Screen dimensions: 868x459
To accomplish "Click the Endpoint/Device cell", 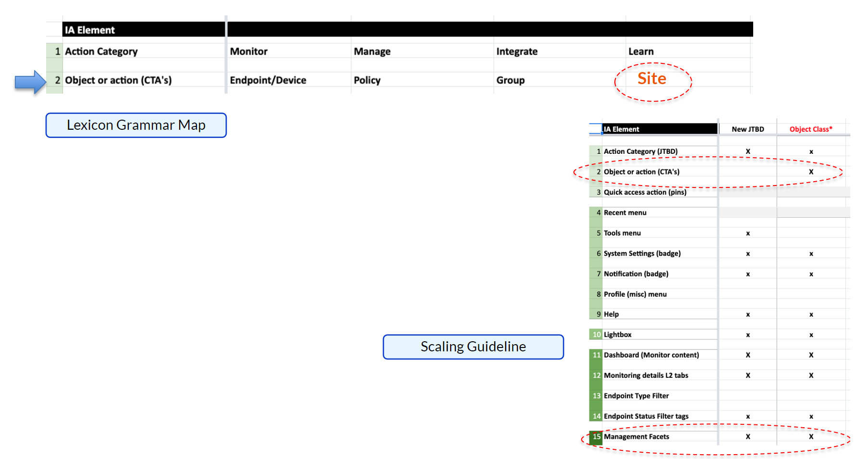I will [268, 80].
